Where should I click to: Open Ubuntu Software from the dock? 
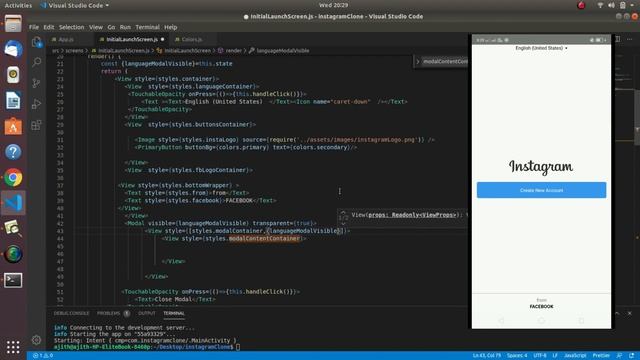(x=13, y=126)
